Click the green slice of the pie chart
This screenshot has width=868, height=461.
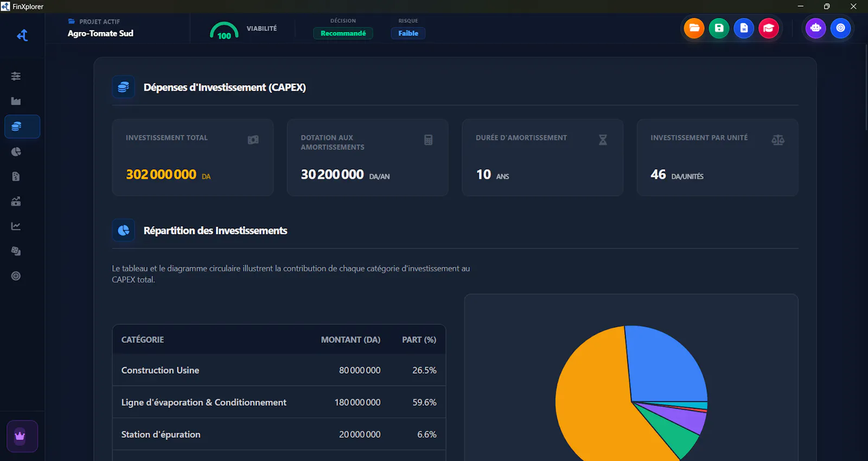pyautogui.click(x=676, y=438)
